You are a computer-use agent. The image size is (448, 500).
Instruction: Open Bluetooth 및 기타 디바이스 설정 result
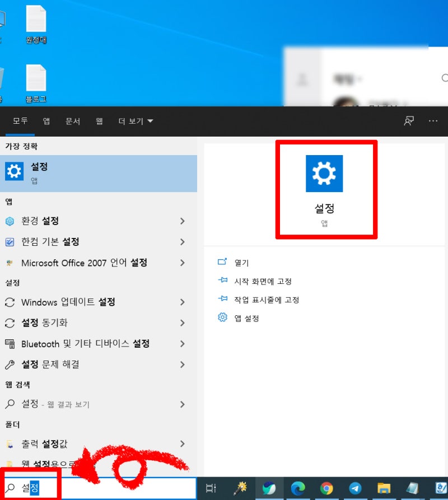pos(98,344)
